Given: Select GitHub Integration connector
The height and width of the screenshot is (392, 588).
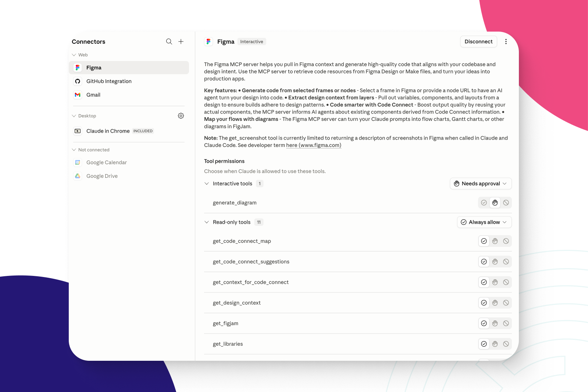Looking at the screenshot, I should coord(129,81).
